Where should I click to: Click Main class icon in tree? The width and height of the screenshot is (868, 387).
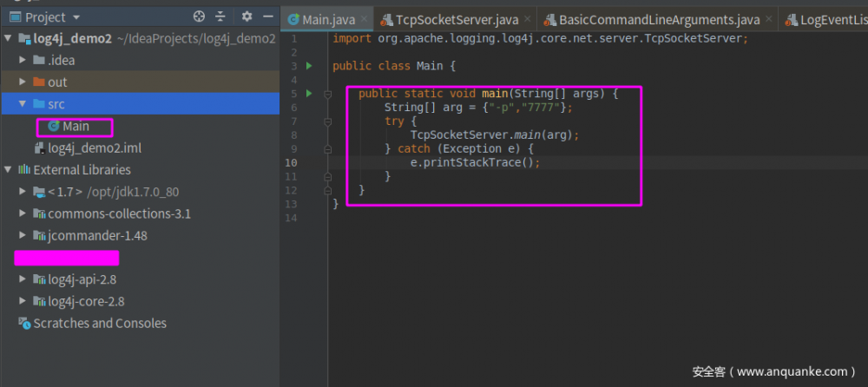pyautogui.click(x=54, y=126)
